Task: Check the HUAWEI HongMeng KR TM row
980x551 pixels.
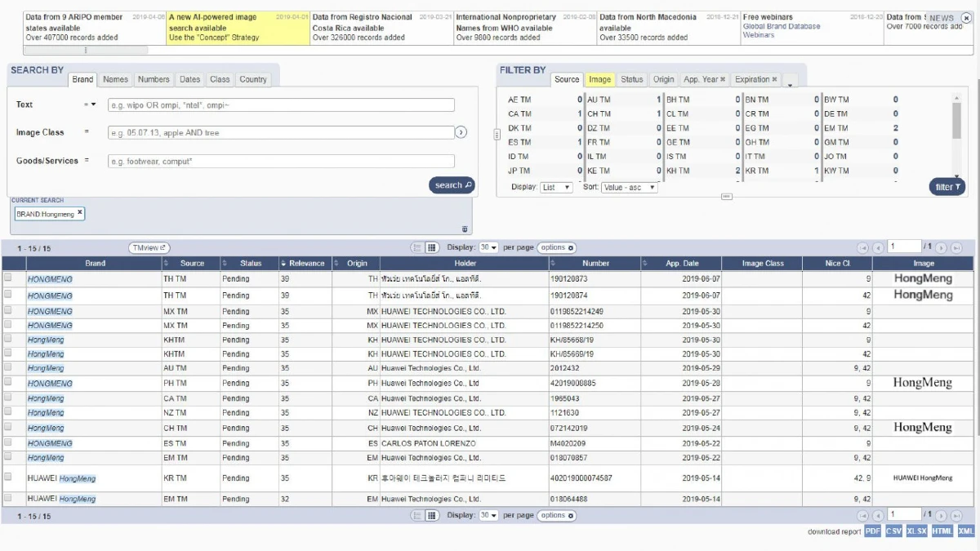Action: 8,477
